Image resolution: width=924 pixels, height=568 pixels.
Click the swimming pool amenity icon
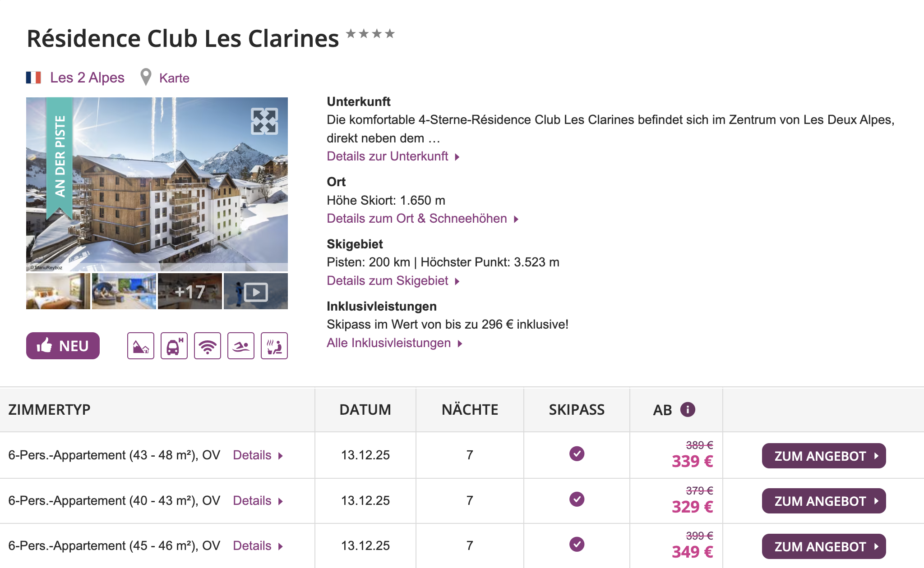click(x=241, y=346)
